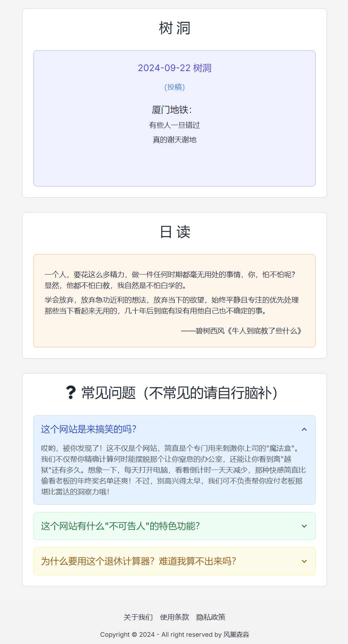Screen dimensions: 348x644
Task: Click the 这个网站有什么"不可告人"的特色功能? question
Action: [x=120, y=526]
